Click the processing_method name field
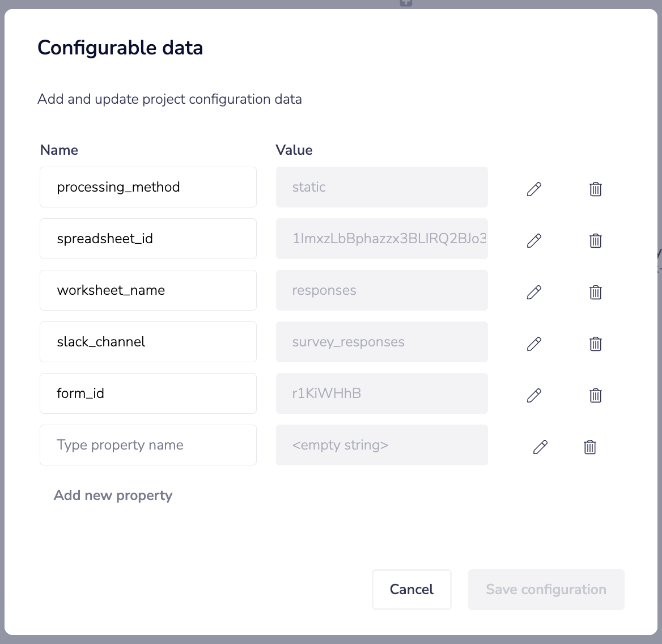The image size is (662, 644). [148, 187]
